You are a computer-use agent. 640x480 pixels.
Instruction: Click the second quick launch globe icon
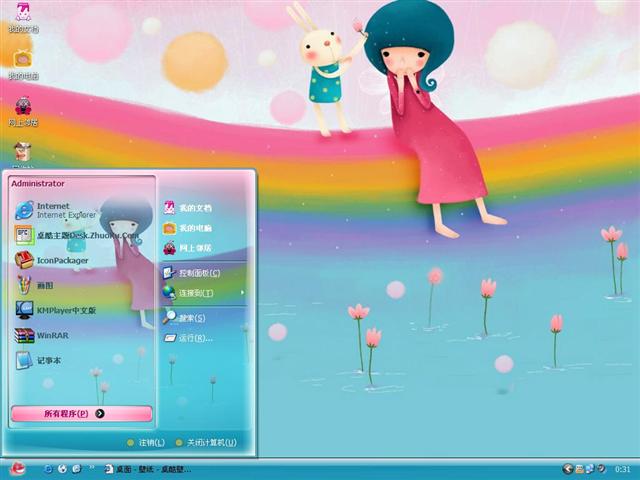tap(62, 469)
